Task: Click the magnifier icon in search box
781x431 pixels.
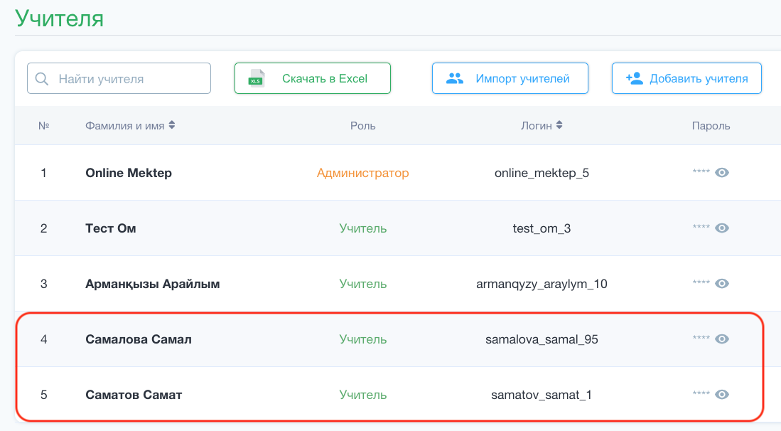Action: [x=42, y=79]
